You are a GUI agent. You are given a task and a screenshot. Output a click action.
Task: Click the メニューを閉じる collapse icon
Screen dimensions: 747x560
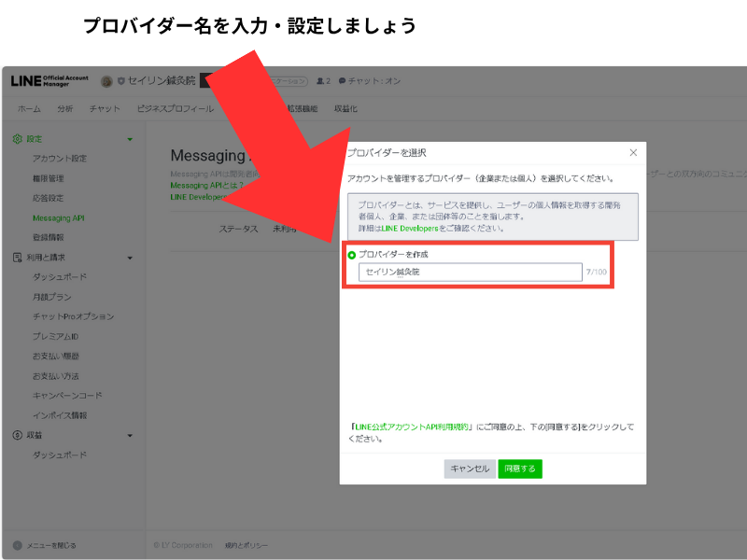coord(17,545)
